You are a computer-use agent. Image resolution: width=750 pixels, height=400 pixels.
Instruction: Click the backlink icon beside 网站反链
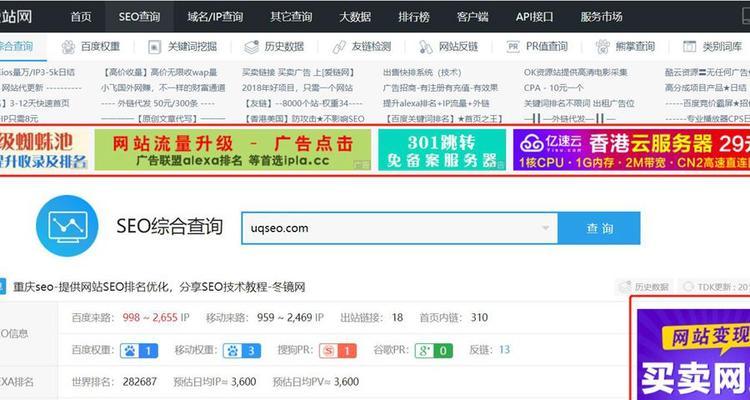(426, 46)
